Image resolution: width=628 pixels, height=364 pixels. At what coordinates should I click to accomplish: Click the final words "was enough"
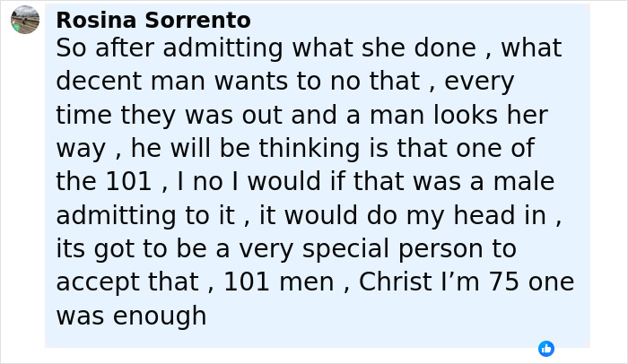tap(131, 316)
